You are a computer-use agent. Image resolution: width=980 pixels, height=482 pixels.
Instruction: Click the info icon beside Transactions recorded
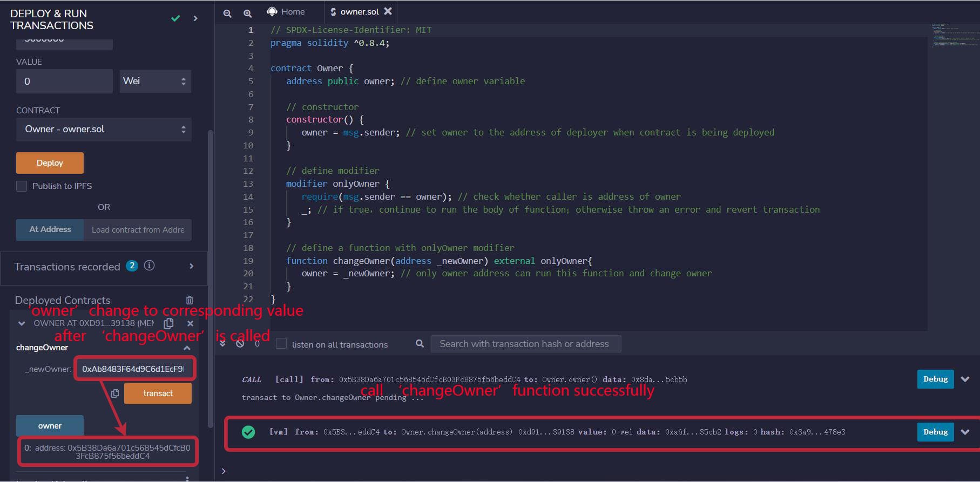[x=150, y=266]
